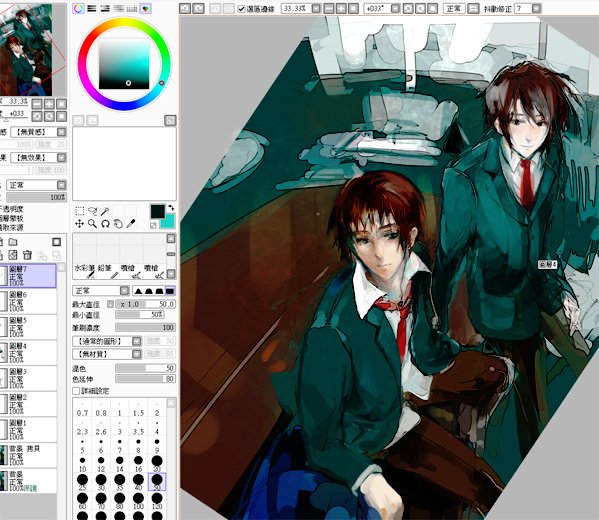Switch to the RGB slider panel tab
Image resolution: width=599 pixels, height=520 pixels.
pyautogui.click(x=92, y=8)
